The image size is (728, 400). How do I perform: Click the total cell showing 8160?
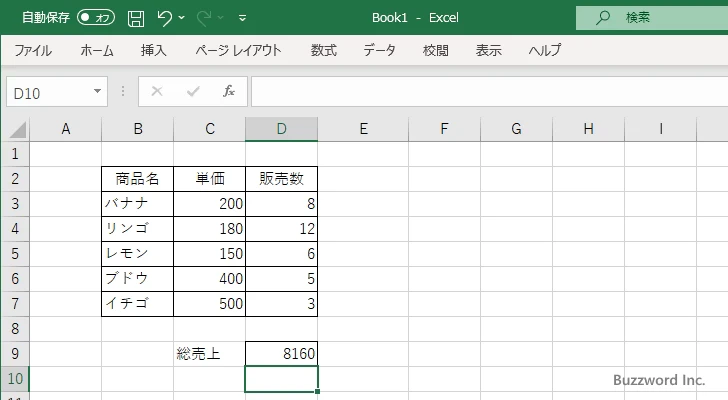pos(281,354)
